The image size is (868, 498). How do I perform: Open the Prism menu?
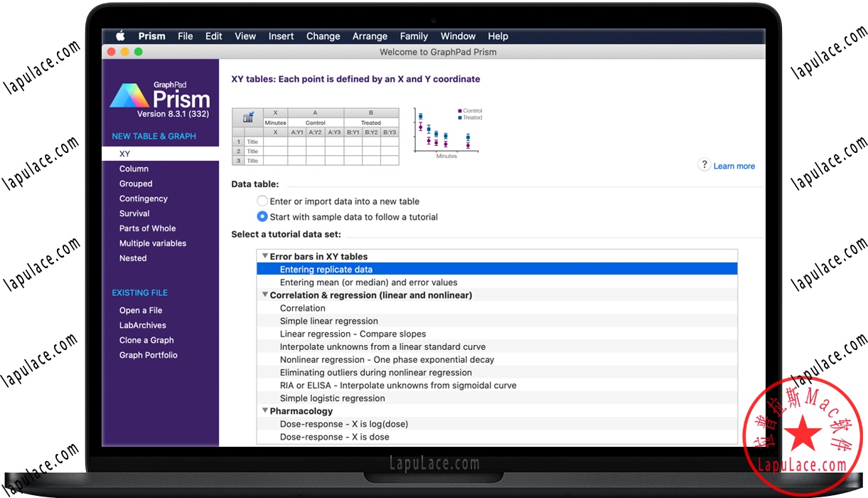pyautogui.click(x=151, y=36)
